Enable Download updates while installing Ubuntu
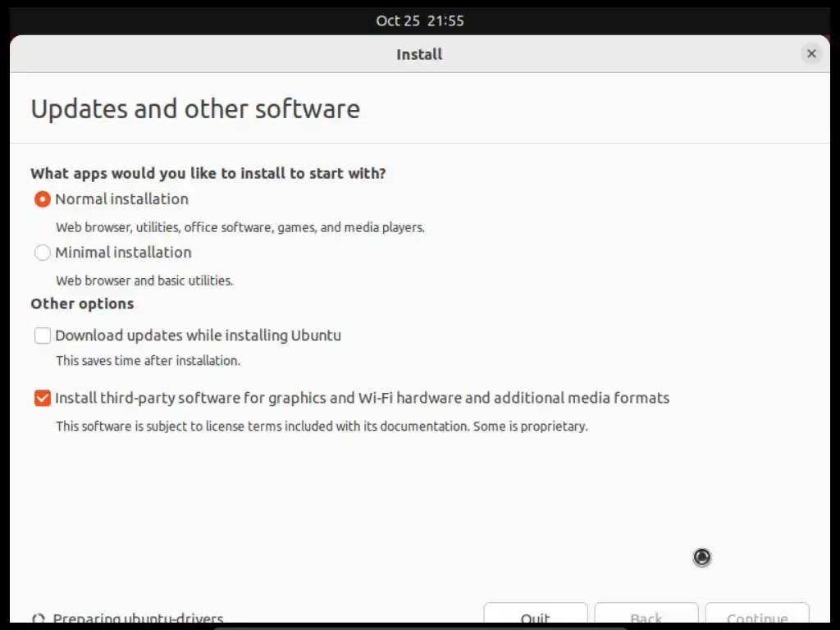This screenshot has height=630, width=840. coord(43,336)
